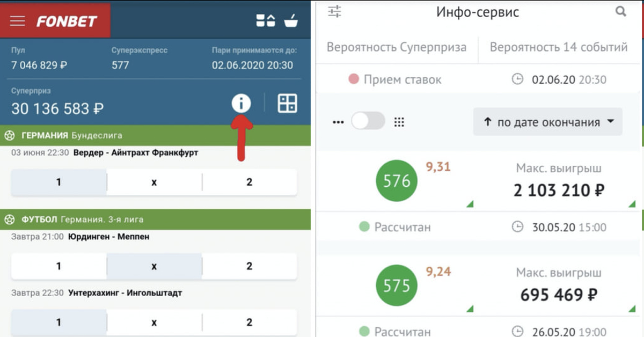This screenshot has width=644, height=337.
Task: Click the red Прием ставок status dot
Action: click(x=354, y=79)
